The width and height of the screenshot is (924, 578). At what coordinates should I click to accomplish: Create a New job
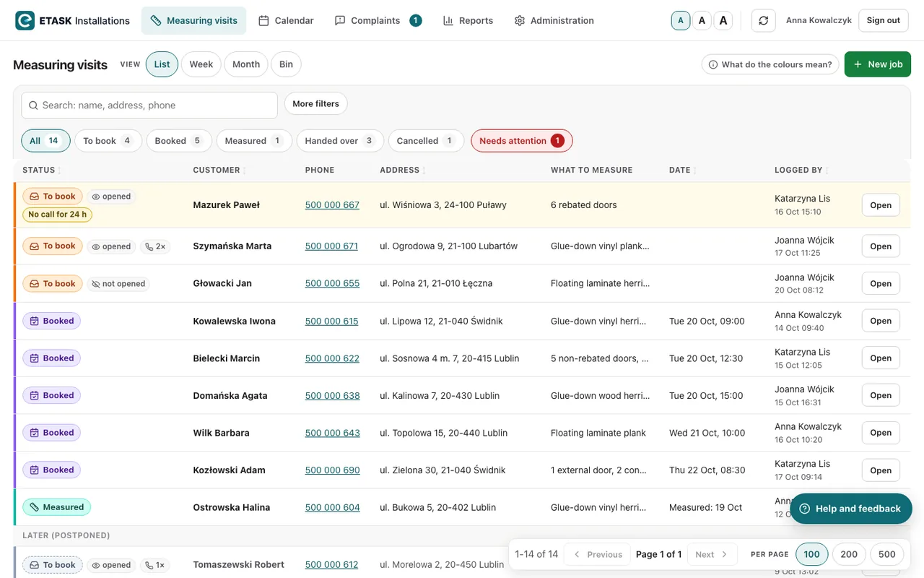pyautogui.click(x=878, y=64)
